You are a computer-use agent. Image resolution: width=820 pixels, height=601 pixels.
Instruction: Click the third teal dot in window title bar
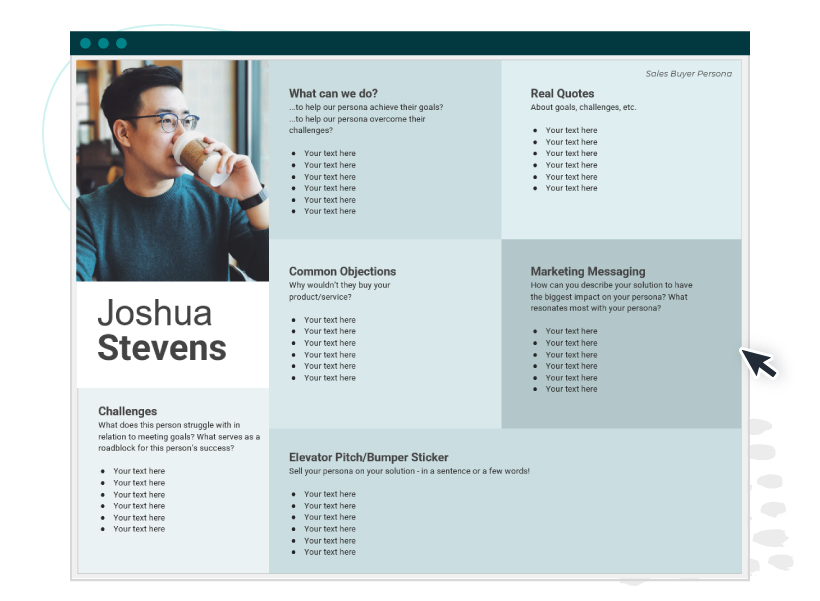pyautogui.click(x=121, y=43)
